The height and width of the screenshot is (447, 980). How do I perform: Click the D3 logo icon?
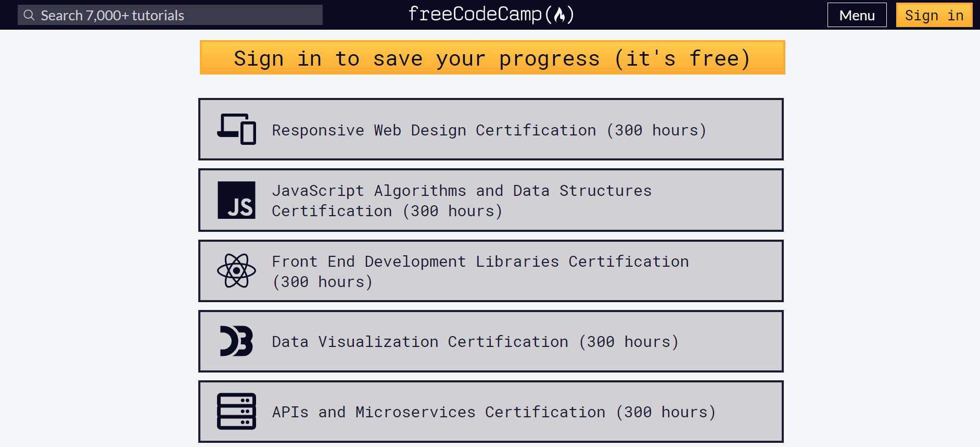click(236, 341)
